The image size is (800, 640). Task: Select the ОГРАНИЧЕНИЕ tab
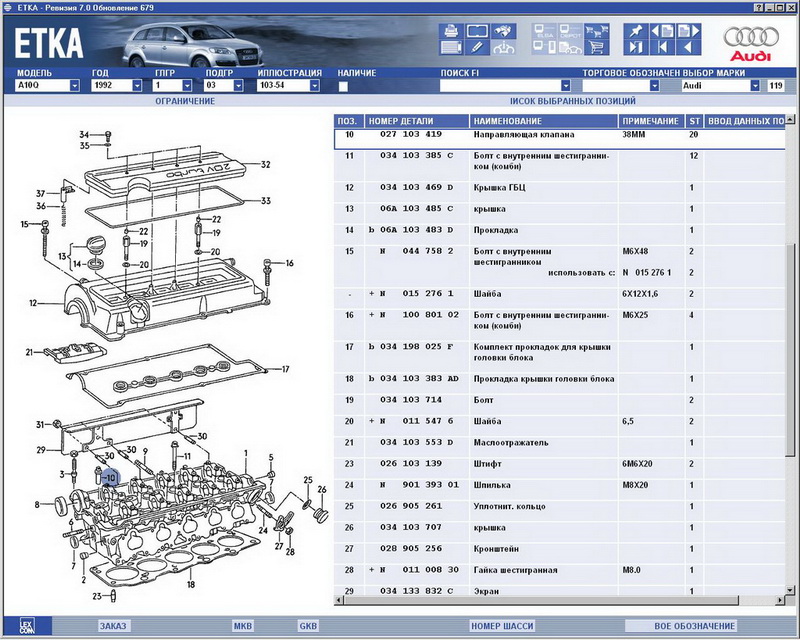click(x=185, y=101)
